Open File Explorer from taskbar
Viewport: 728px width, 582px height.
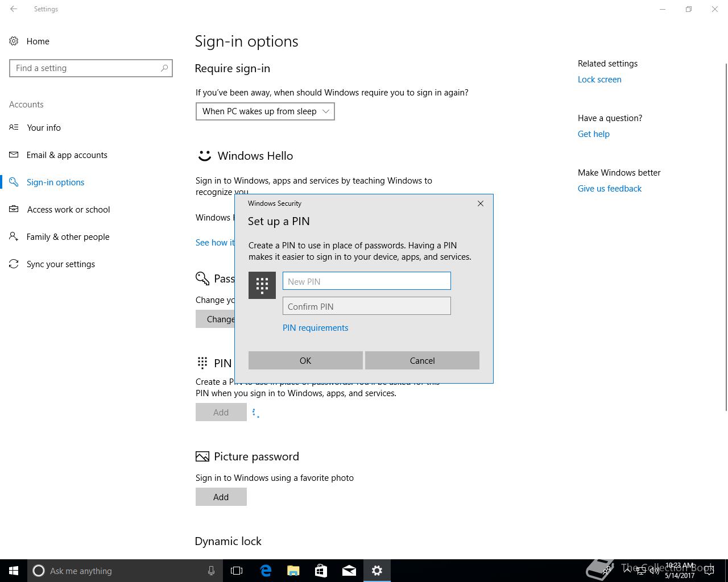tap(293, 571)
